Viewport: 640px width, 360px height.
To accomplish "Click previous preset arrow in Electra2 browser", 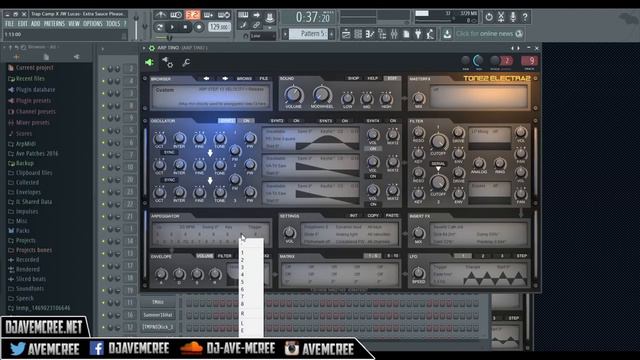I will tap(207, 78).
